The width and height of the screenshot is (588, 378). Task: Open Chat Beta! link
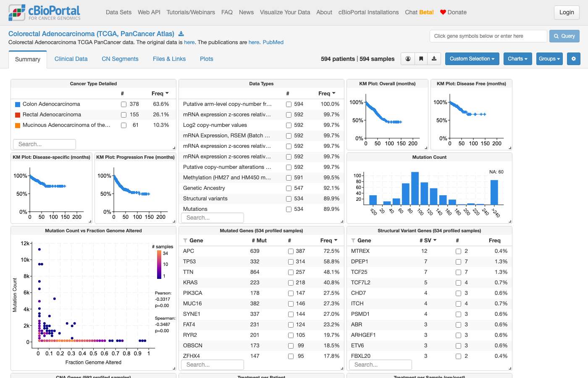coord(419,12)
